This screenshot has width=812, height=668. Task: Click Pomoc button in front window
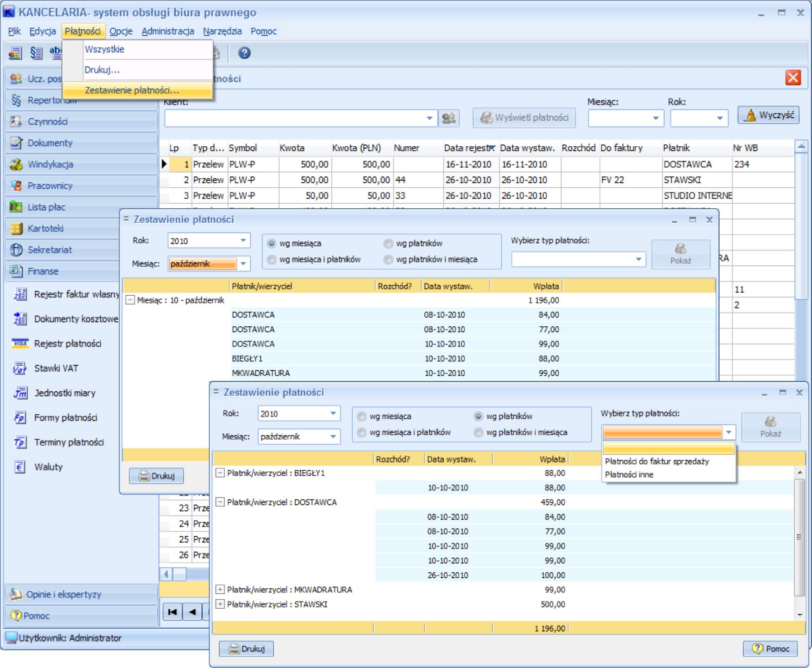coord(770,648)
